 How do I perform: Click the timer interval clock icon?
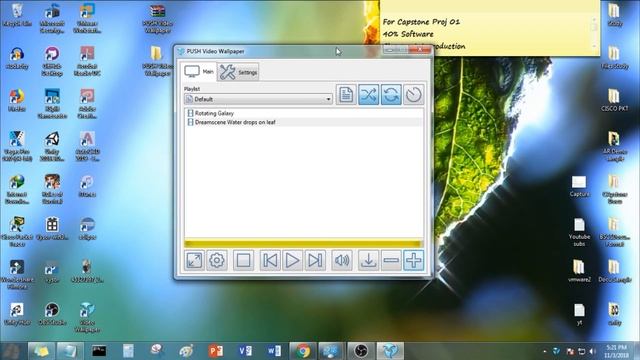point(413,95)
